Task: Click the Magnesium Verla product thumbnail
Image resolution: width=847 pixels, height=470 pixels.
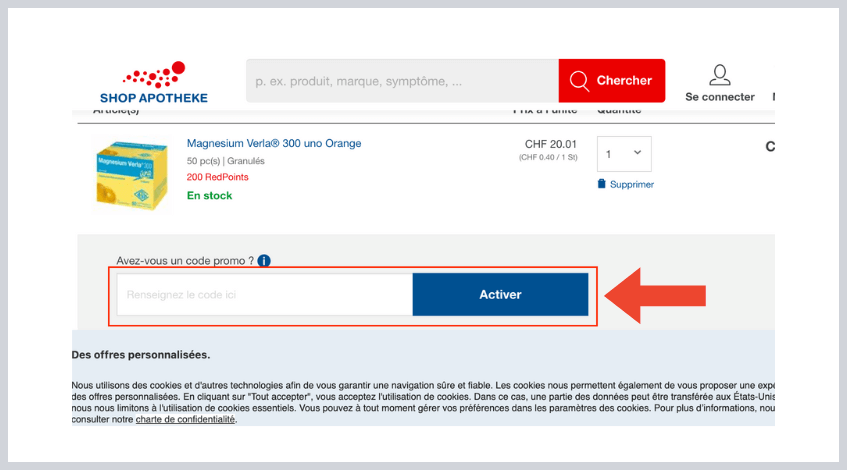Action: click(131, 174)
